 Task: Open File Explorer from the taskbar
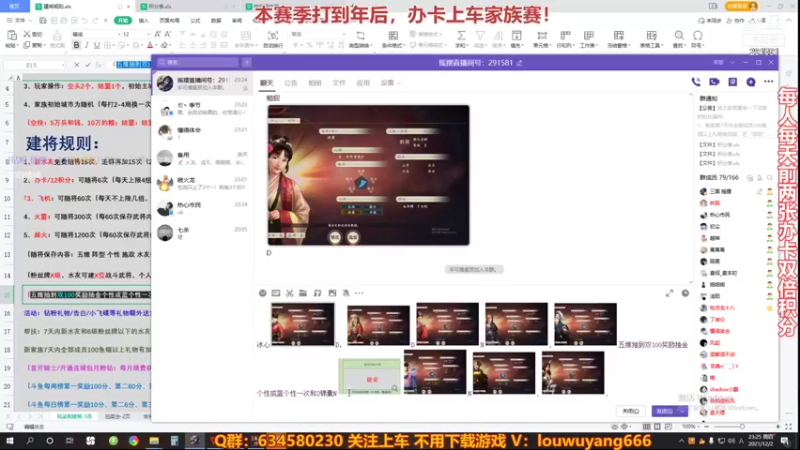pos(154,441)
